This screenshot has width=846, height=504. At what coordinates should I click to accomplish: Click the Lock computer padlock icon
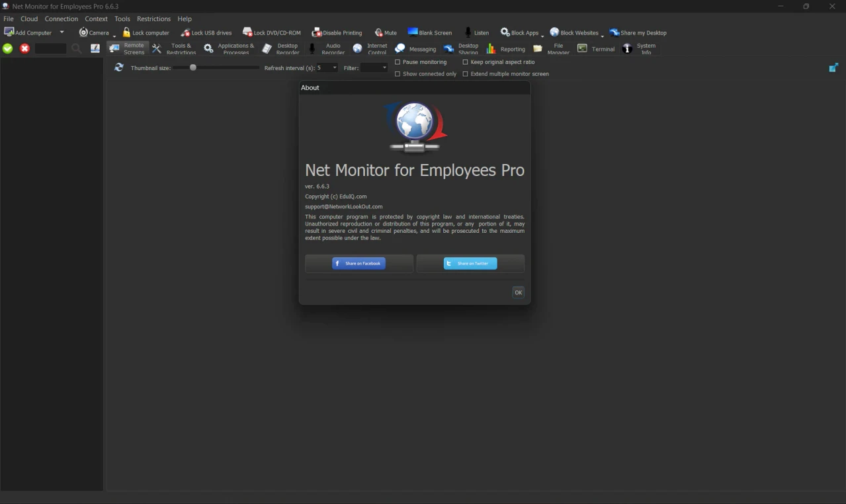click(x=127, y=32)
